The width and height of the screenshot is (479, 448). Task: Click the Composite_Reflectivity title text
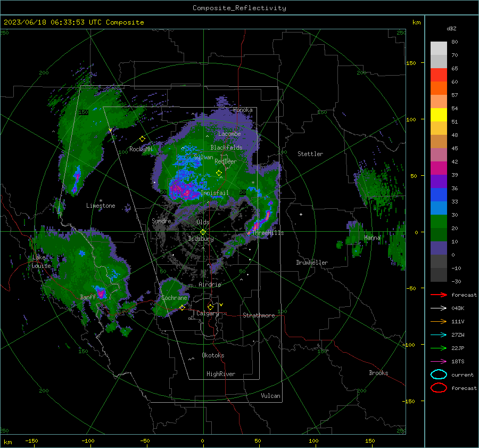click(x=240, y=8)
